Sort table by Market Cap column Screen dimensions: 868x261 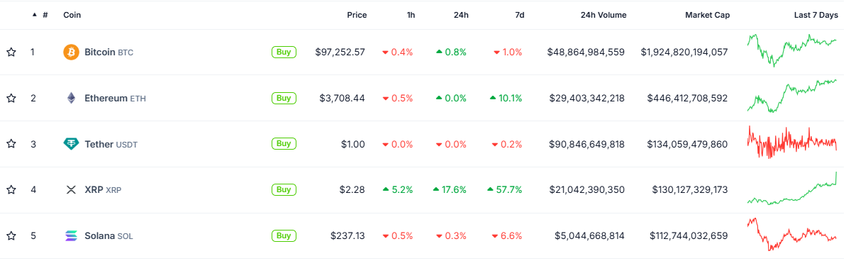707,15
